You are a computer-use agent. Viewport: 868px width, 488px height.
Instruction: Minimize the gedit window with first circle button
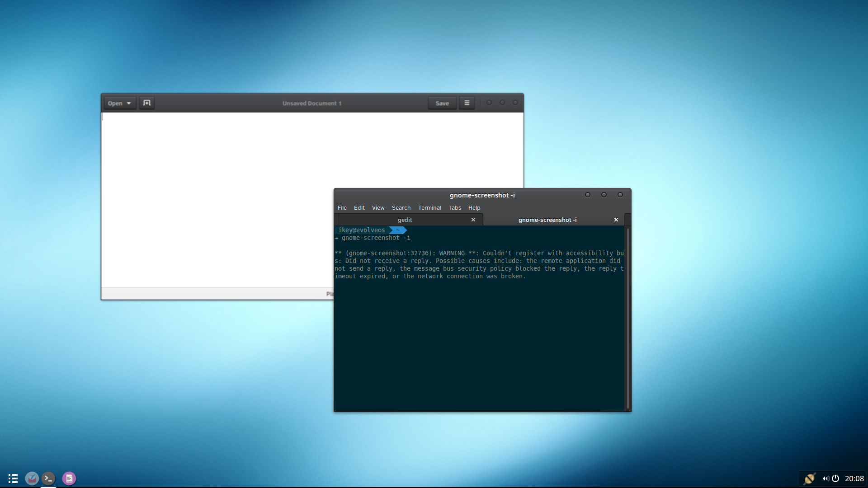(489, 103)
